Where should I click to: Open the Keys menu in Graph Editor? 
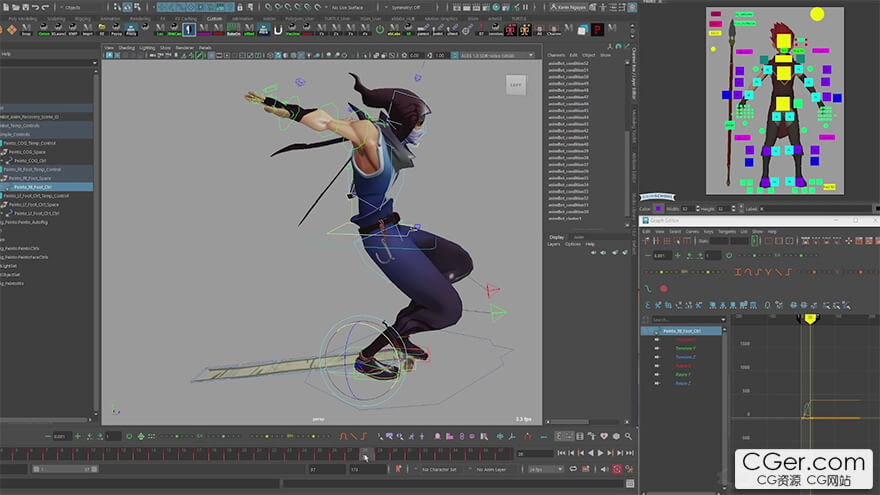click(709, 231)
